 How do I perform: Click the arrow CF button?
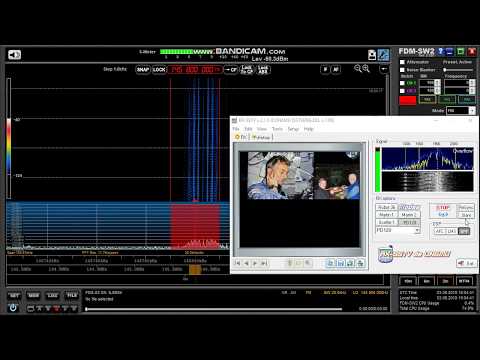(x=230, y=70)
